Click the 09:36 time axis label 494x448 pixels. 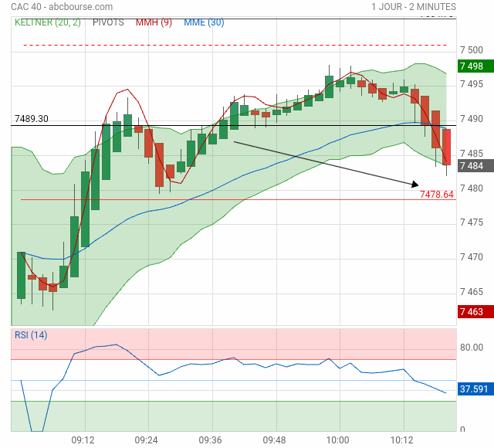[x=210, y=440]
